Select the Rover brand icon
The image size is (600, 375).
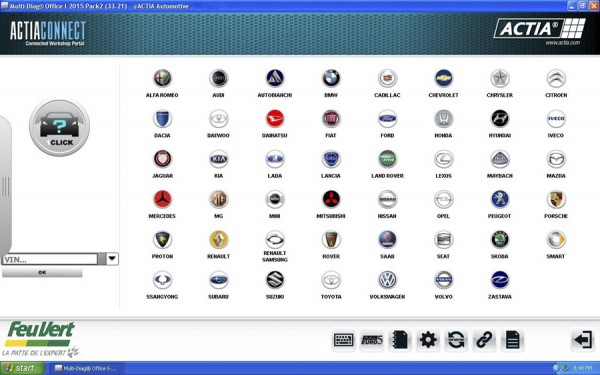point(331,240)
